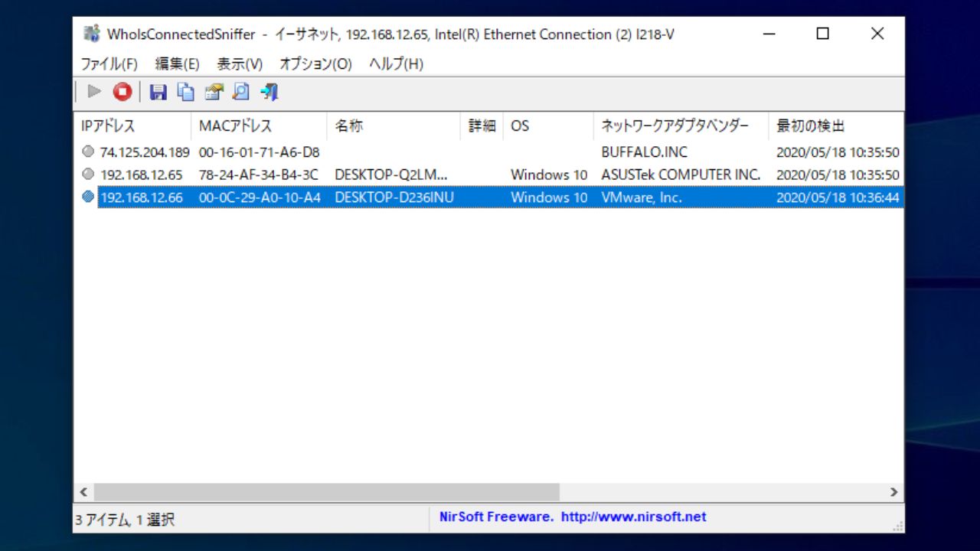The width and height of the screenshot is (980, 551).
Task: Click the BUFFALO.INC vendor cell
Action: point(645,152)
